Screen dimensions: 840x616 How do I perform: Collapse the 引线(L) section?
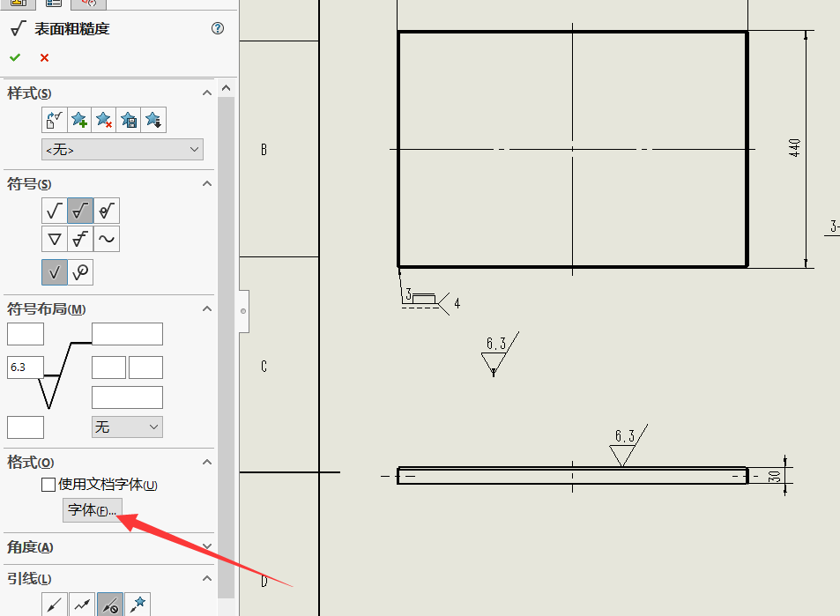pyautogui.click(x=207, y=578)
